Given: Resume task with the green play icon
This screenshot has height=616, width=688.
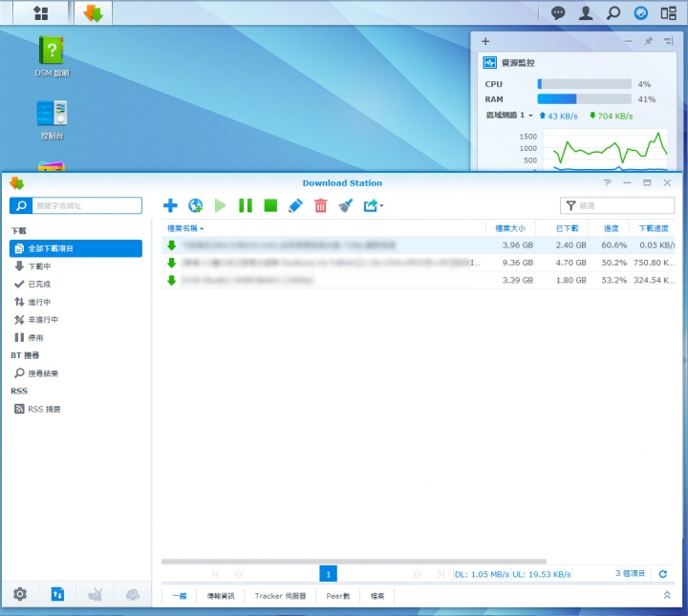Looking at the screenshot, I should tap(221, 205).
